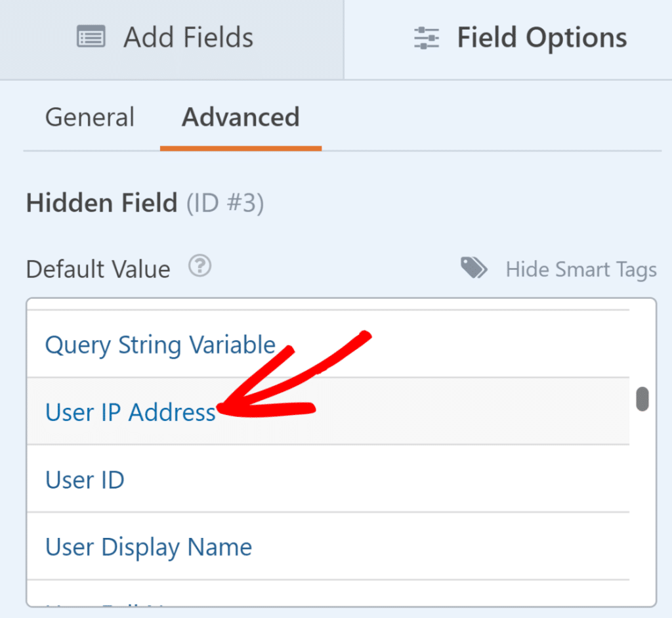Viewport: 672px width, 618px height.
Task: Insert the Query String Variable smart tag
Action: 160,345
